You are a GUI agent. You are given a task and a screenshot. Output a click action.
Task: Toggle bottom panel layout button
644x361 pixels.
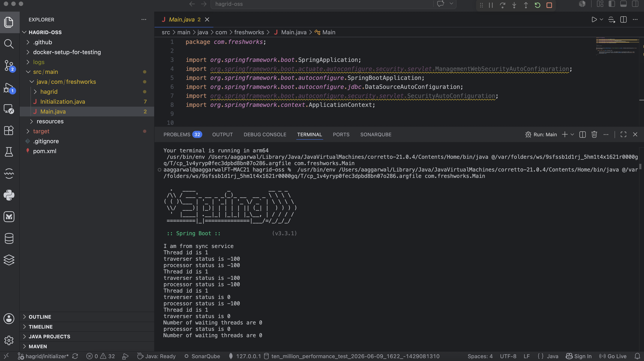point(624,4)
